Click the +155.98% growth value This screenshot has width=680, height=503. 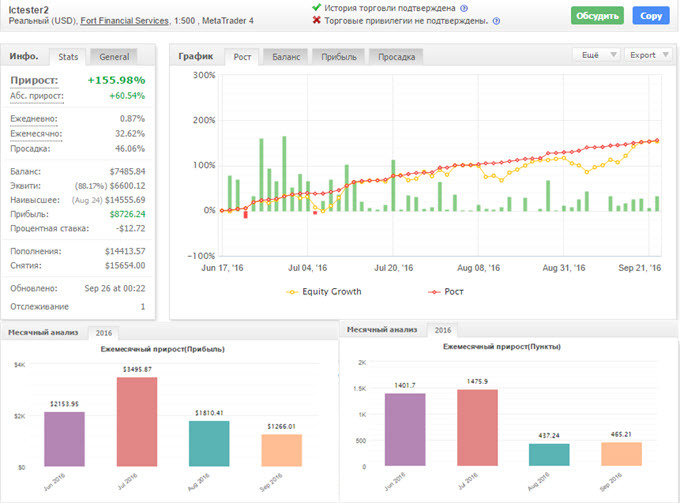click(116, 80)
